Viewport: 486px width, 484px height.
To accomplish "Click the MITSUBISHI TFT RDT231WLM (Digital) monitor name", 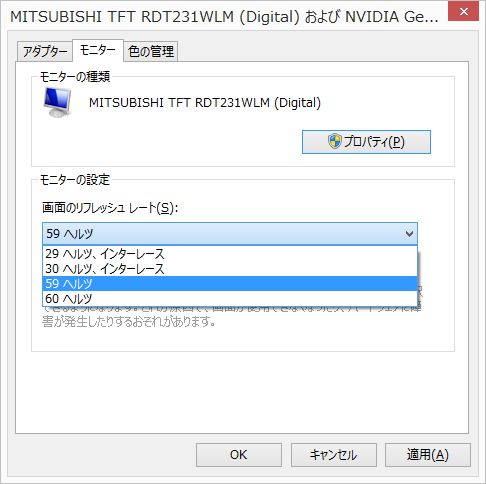I will [205, 103].
